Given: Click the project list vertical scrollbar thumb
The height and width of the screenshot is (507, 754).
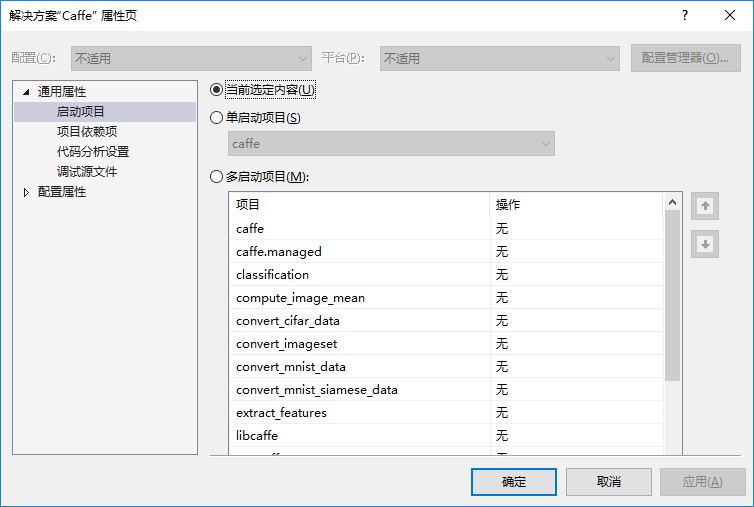Looking at the screenshot, I should click(672, 296).
